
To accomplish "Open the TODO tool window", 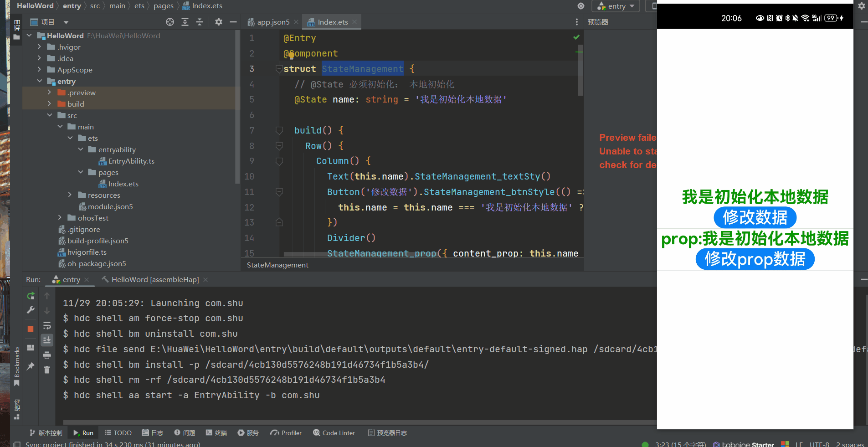I will pos(118,433).
